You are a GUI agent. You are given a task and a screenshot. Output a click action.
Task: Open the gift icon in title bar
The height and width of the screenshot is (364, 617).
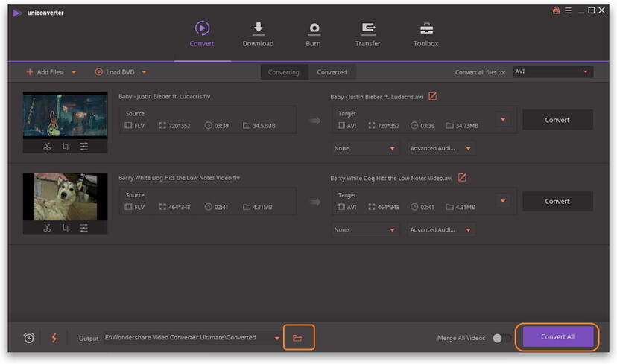[556, 10]
